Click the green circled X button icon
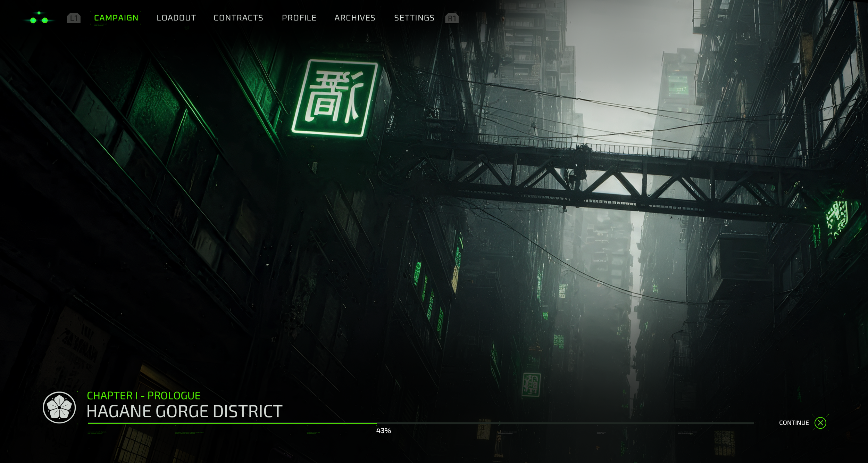868x463 pixels. pyautogui.click(x=820, y=423)
